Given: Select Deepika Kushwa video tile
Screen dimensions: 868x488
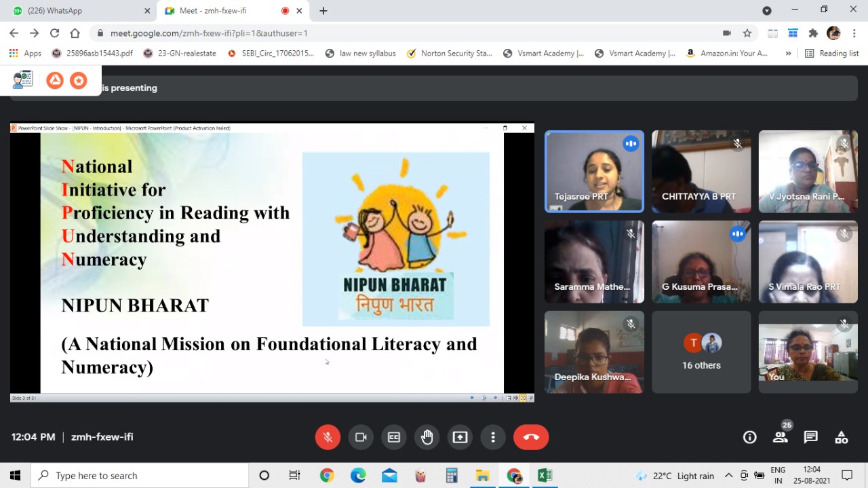Looking at the screenshot, I should [x=595, y=352].
